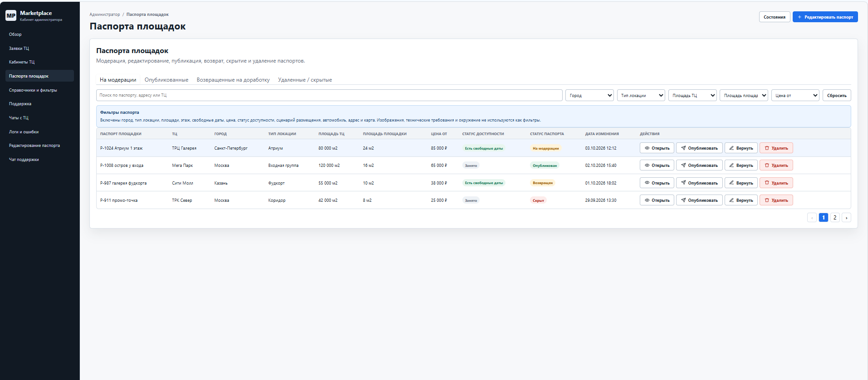868x380 pixels.
Task: Click Редактировать паспорт button
Action: pos(825,17)
